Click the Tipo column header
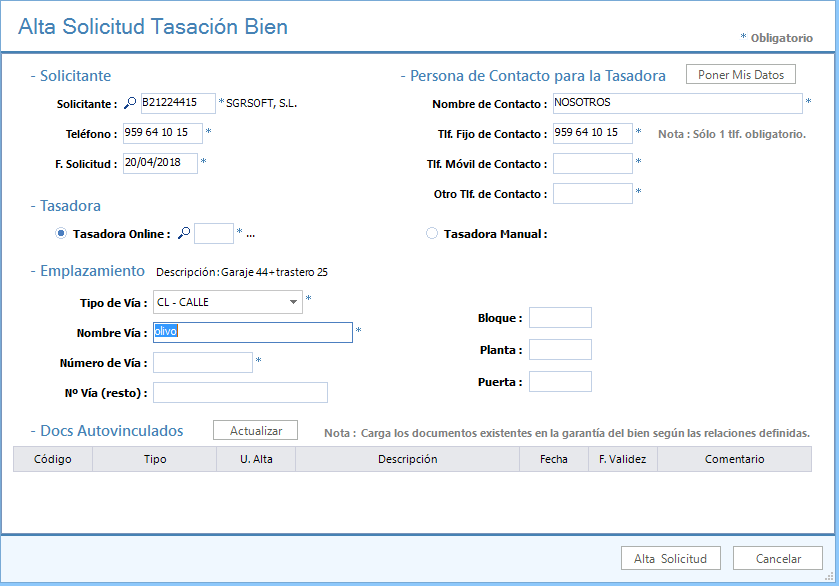Image resolution: width=839 pixels, height=586 pixels. (x=155, y=459)
